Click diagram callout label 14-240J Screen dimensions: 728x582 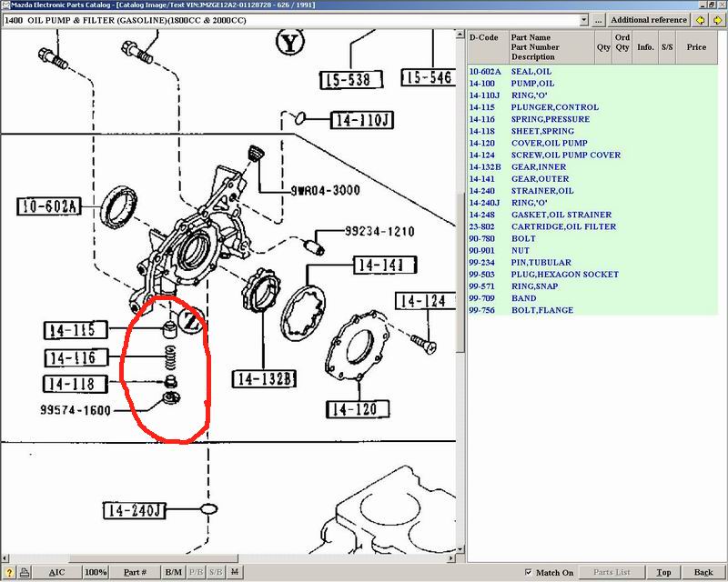(x=134, y=510)
